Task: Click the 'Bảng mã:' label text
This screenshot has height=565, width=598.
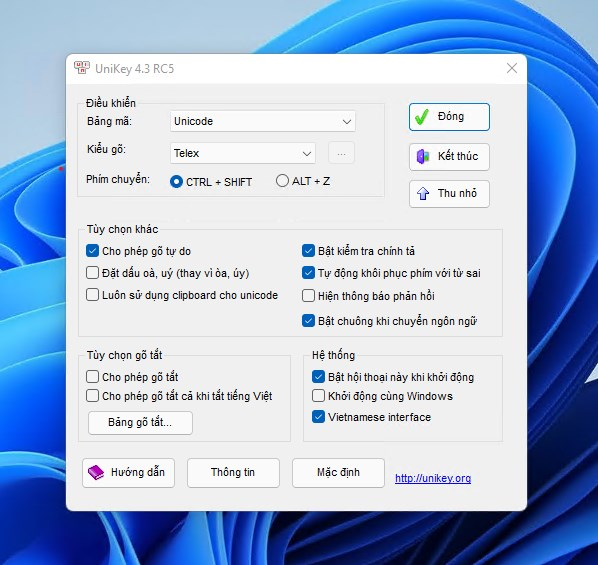Action: 109,121
